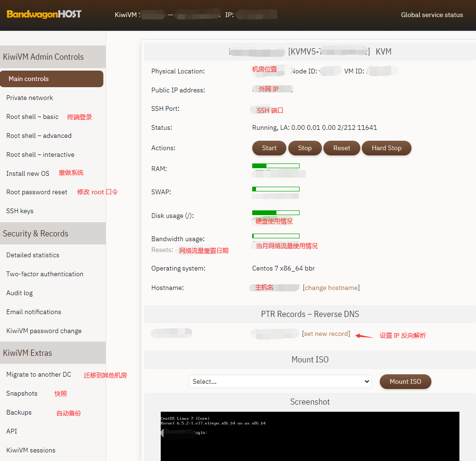Image resolution: width=476 pixels, height=461 pixels.
Task: Click the VM console screenshot
Action: coord(310,436)
